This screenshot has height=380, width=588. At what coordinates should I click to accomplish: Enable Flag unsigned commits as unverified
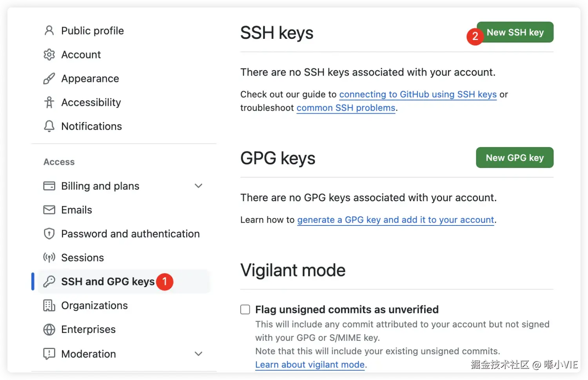(245, 310)
